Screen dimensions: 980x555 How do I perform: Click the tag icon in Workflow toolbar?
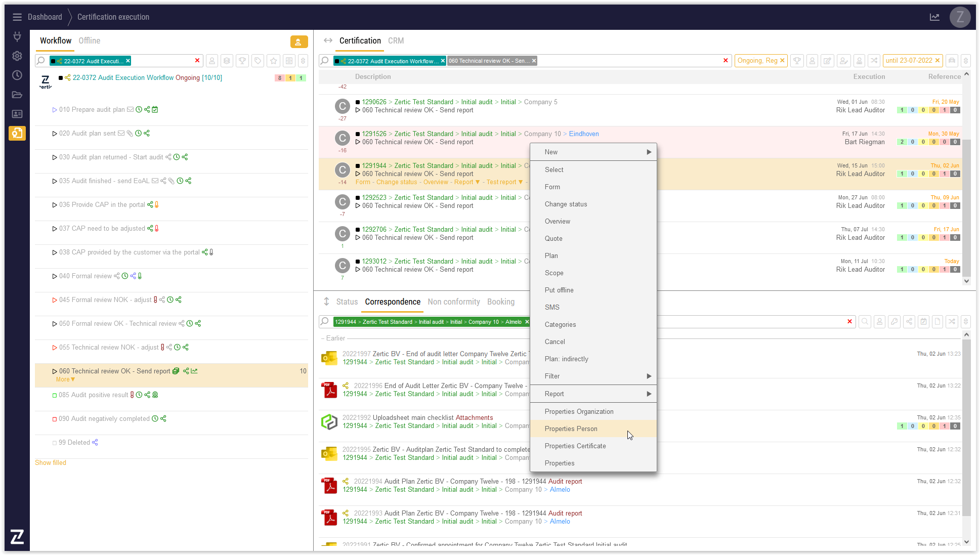click(x=258, y=61)
